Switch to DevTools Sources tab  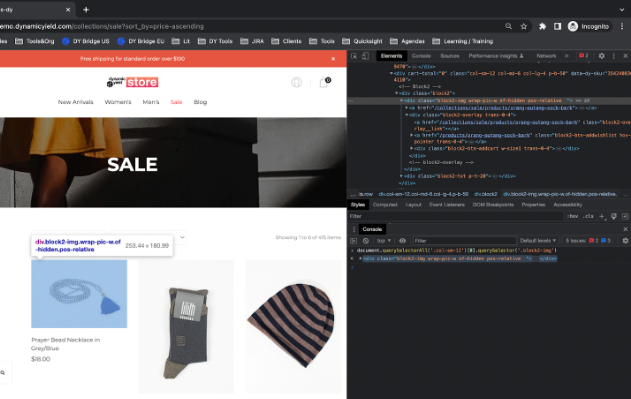point(450,56)
